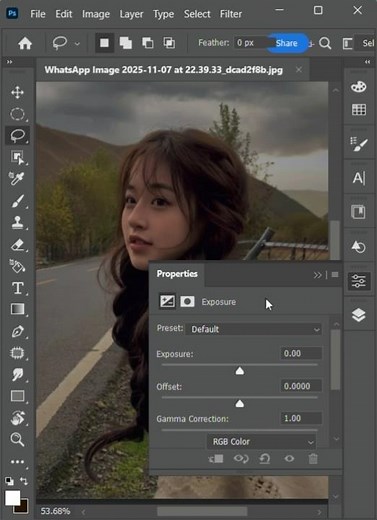Select the Exposure adjustment icon in Properties
377x520 pixels.
(167, 302)
